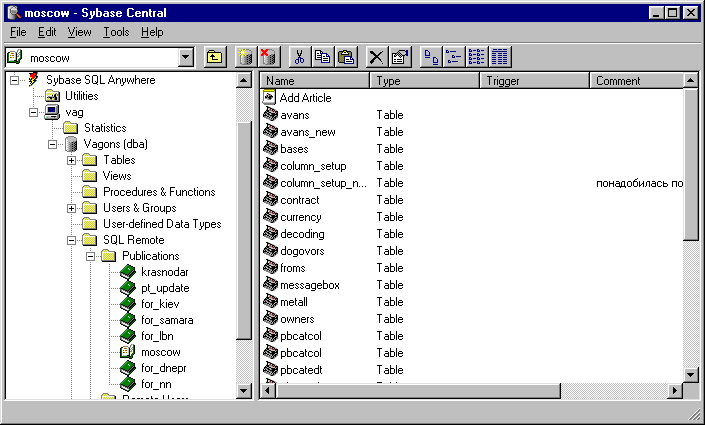Open the Edit menu
The height and width of the screenshot is (425, 705).
(x=47, y=32)
